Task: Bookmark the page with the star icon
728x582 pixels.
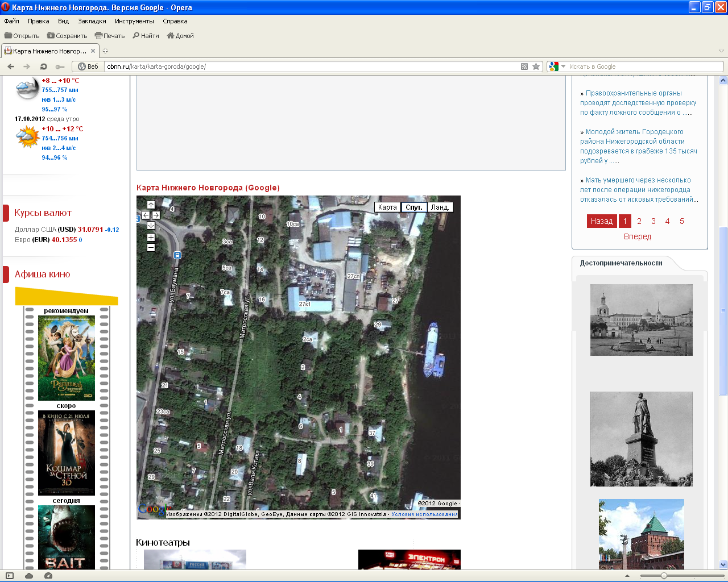Action: pyautogui.click(x=536, y=66)
